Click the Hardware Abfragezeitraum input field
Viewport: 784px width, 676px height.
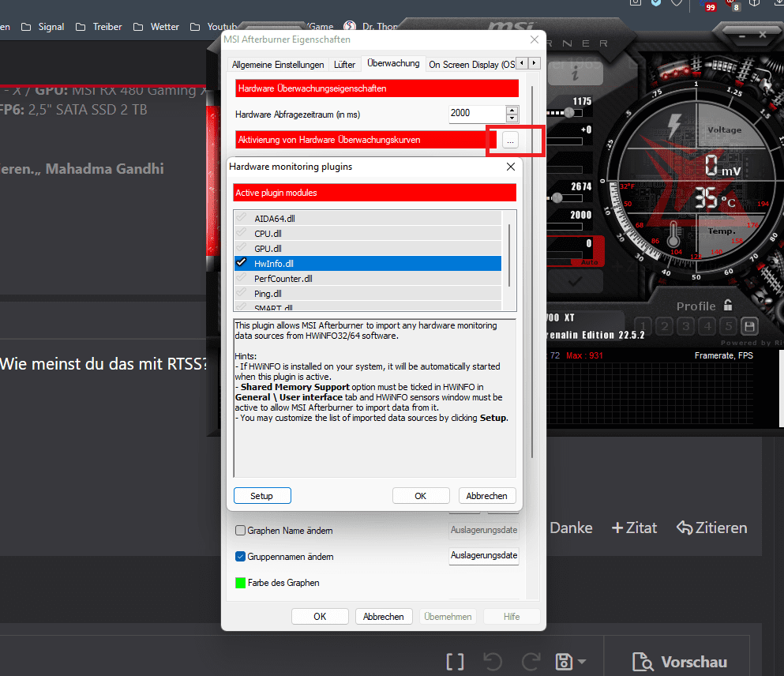[x=477, y=114]
